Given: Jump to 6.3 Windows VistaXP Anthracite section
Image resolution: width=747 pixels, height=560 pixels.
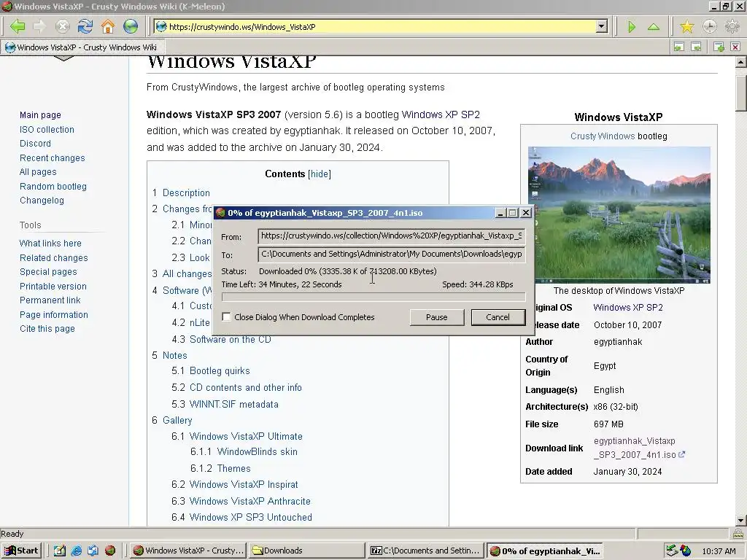Looking at the screenshot, I should [x=249, y=501].
